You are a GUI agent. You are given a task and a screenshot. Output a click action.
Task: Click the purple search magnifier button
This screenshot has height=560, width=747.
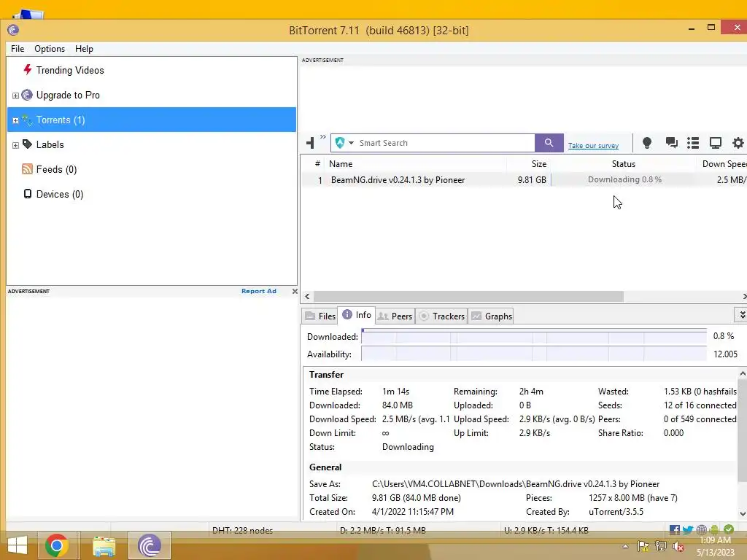pos(549,143)
